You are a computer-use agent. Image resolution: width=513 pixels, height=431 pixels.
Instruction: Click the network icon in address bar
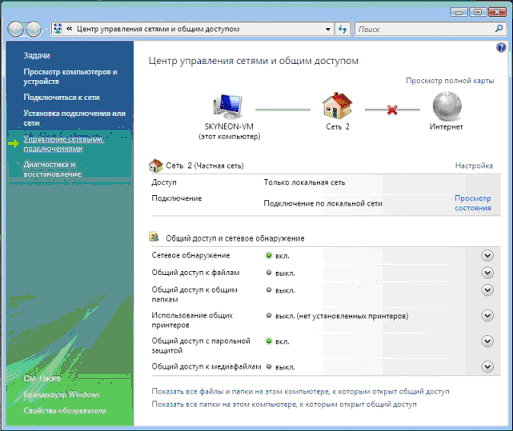(x=58, y=29)
